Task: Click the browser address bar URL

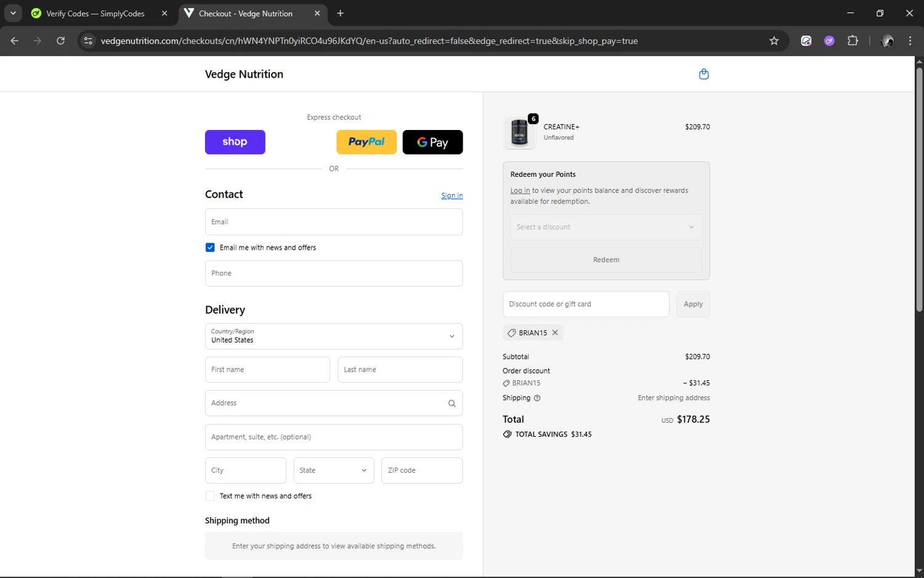Action: (369, 41)
